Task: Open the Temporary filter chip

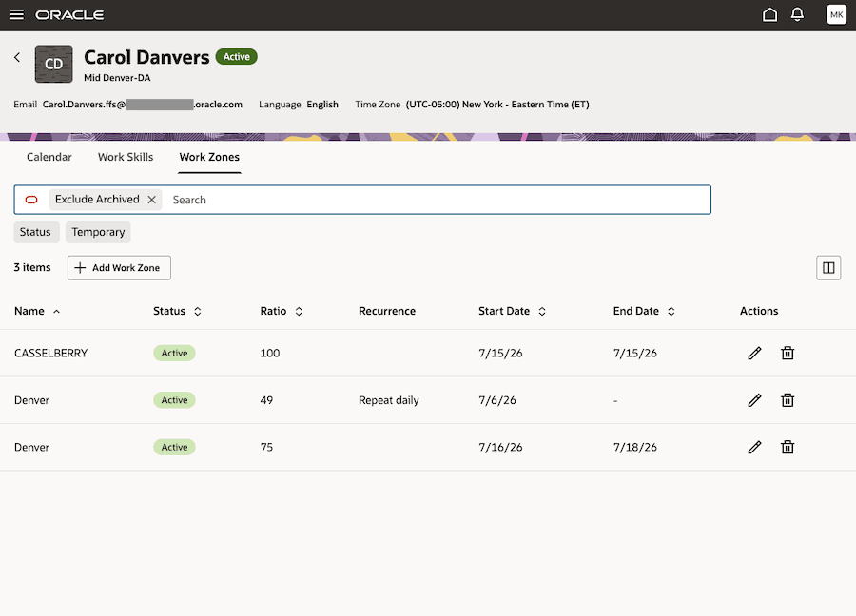Action: tap(98, 233)
